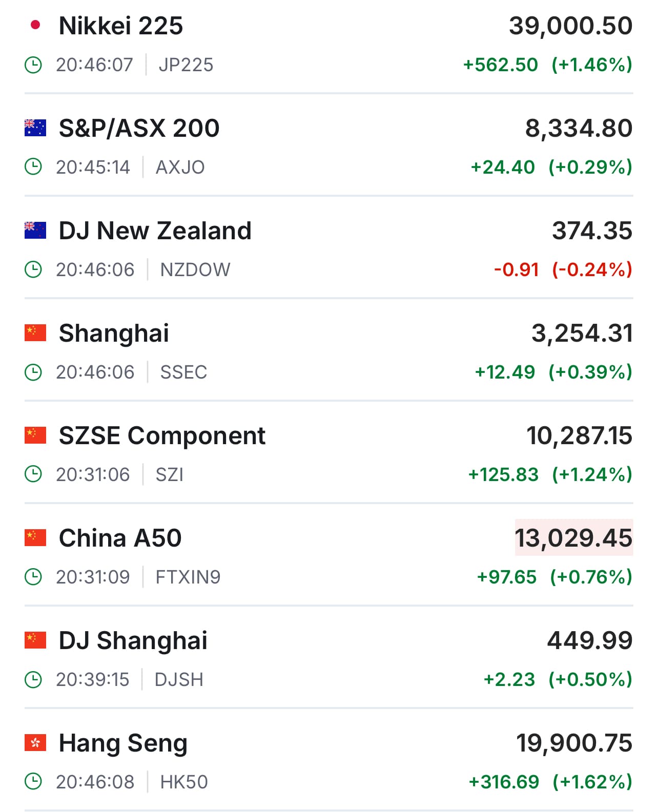
Task: Open the China A50 index
Action: pos(120,538)
